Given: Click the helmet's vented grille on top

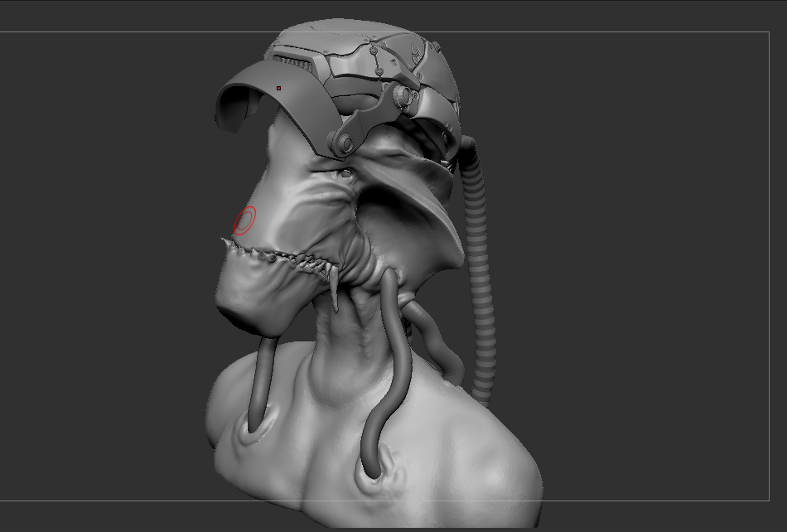Looking at the screenshot, I should [x=293, y=65].
